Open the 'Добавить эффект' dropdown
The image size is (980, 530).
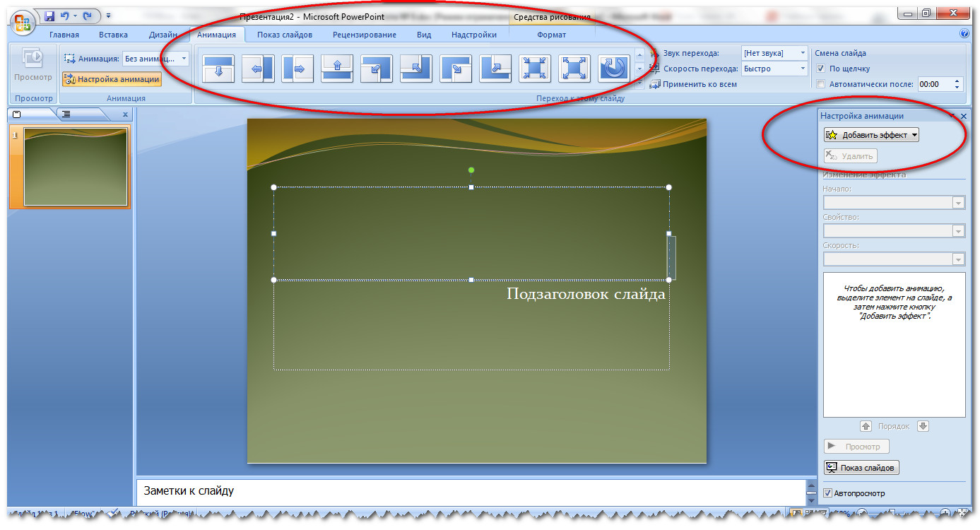pyautogui.click(x=871, y=135)
